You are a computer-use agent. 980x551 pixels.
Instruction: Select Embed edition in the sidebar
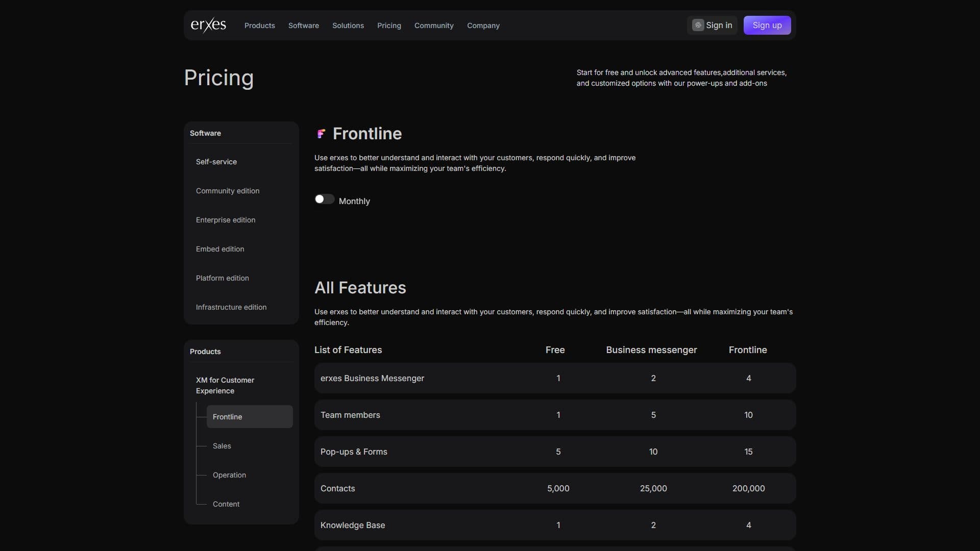pos(241,249)
